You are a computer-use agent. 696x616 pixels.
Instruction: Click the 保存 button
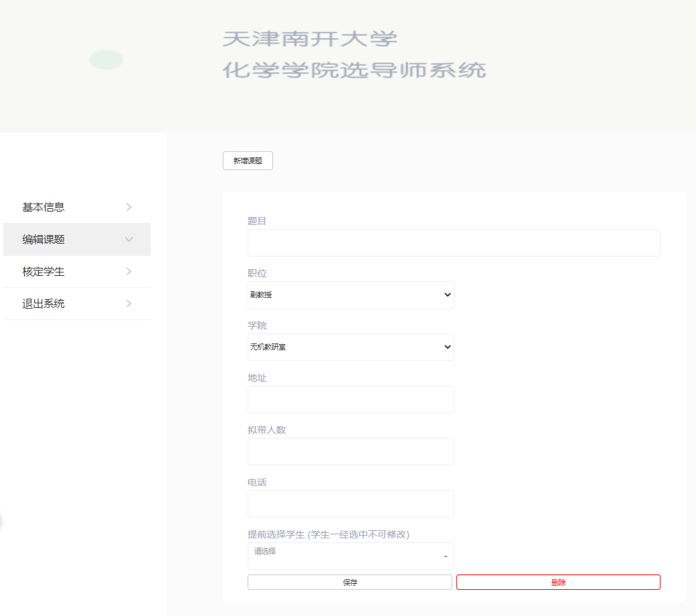(x=350, y=583)
